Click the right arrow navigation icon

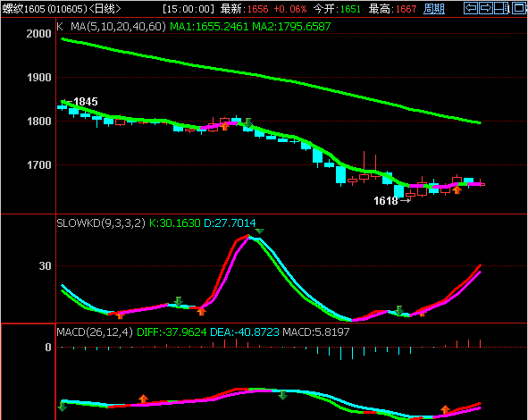pyautogui.click(x=486, y=8)
